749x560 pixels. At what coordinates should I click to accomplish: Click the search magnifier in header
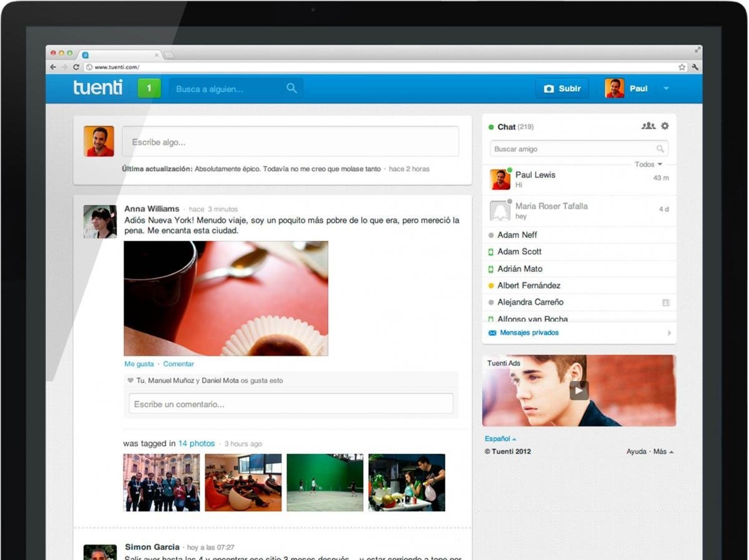291,89
